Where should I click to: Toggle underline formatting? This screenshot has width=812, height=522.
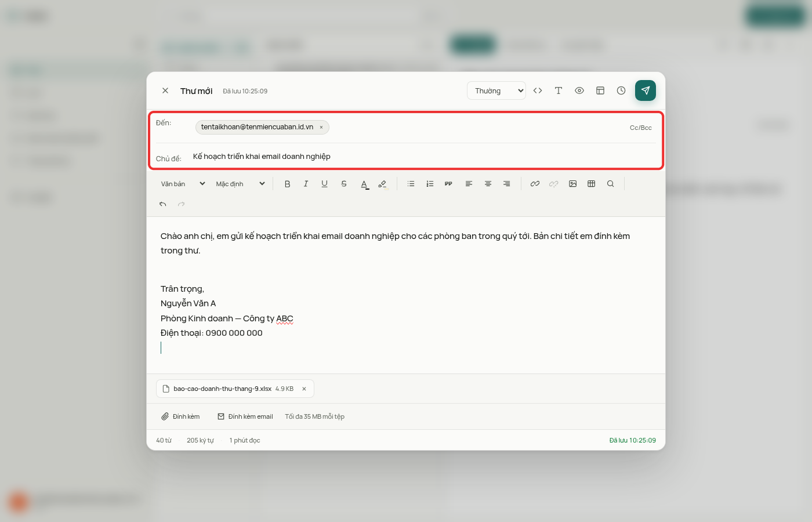tap(324, 184)
